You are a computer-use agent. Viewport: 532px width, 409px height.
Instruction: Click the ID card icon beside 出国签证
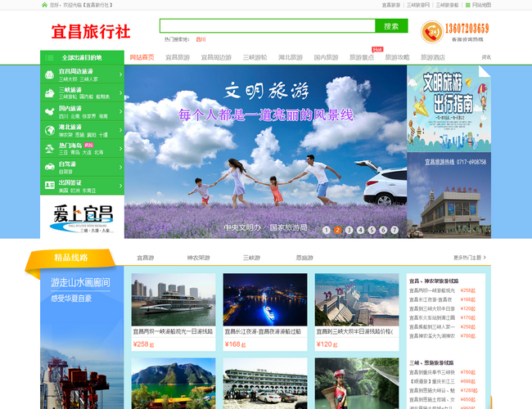pos(49,185)
